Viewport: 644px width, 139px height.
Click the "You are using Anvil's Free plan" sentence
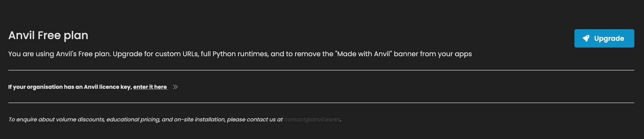click(60, 54)
